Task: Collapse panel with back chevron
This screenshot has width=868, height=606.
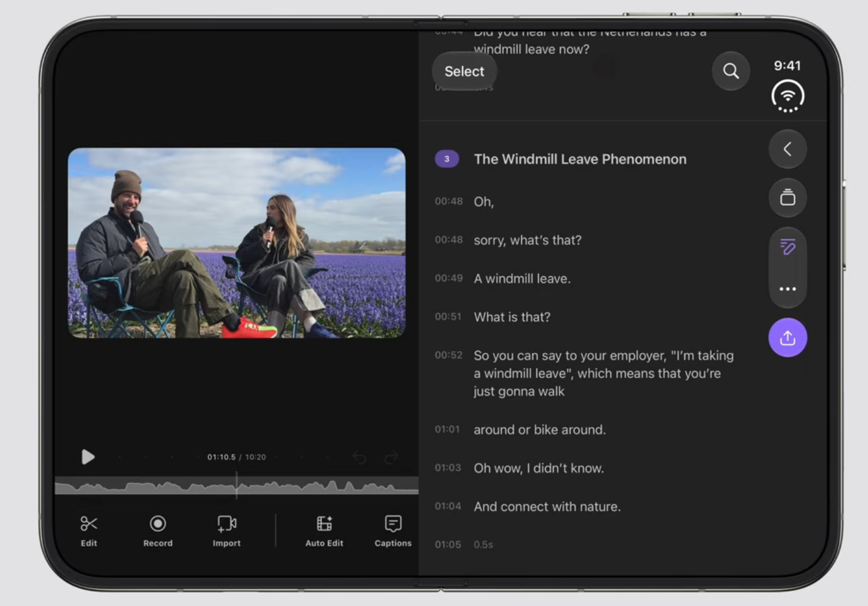Action: (787, 149)
